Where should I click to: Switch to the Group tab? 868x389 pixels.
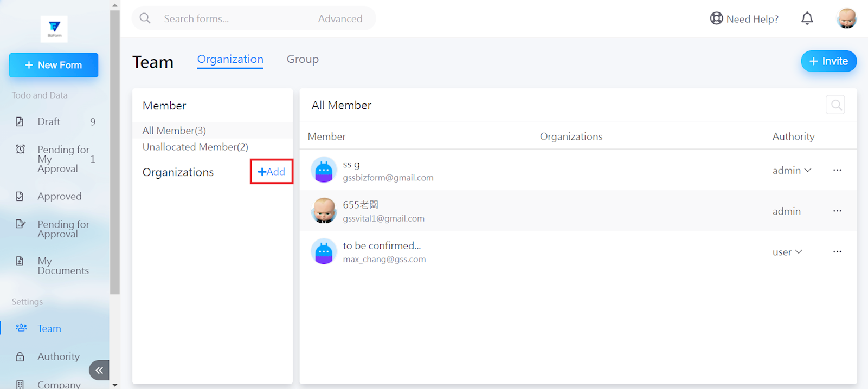tap(303, 59)
